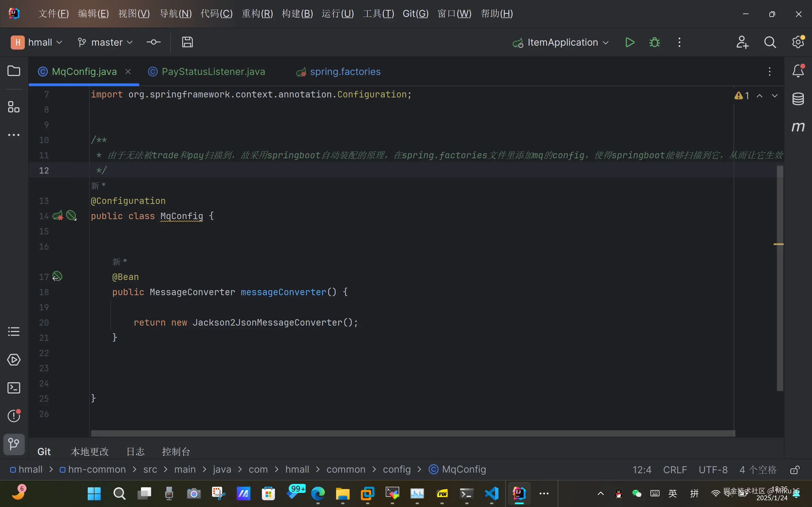Show the Problems tool window
The image size is (812, 507).
pos(14,416)
